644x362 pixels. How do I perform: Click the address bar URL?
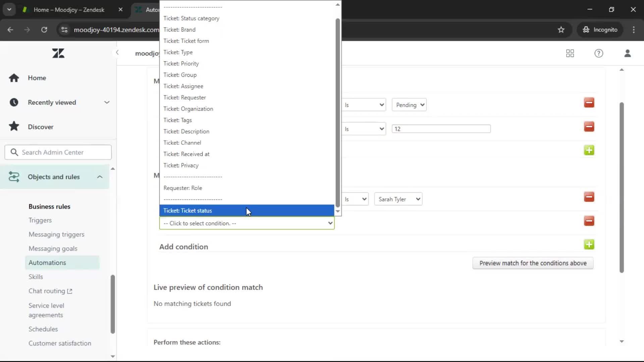pos(116,30)
